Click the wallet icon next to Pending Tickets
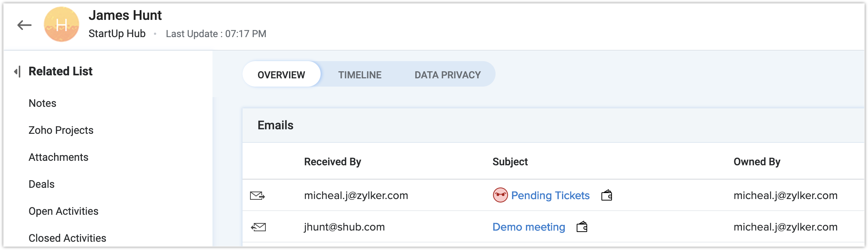868x250 pixels. pyautogui.click(x=607, y=195)
